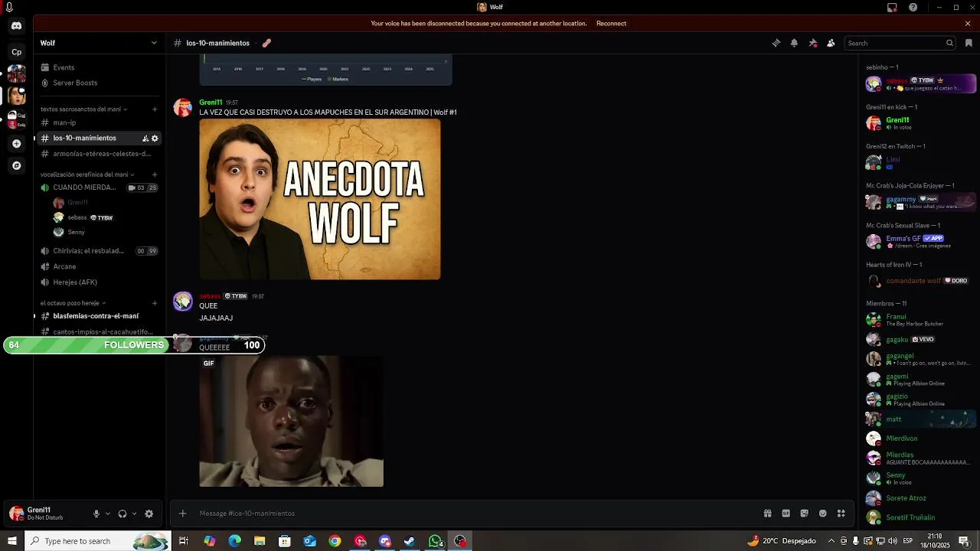Select the man-ip text channel

pyautogui.click(x=98, y=122)
